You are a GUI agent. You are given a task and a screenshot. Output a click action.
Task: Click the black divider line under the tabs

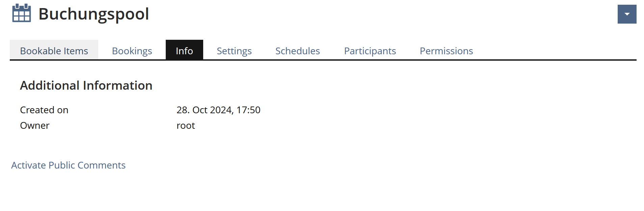tap(323, 60)
